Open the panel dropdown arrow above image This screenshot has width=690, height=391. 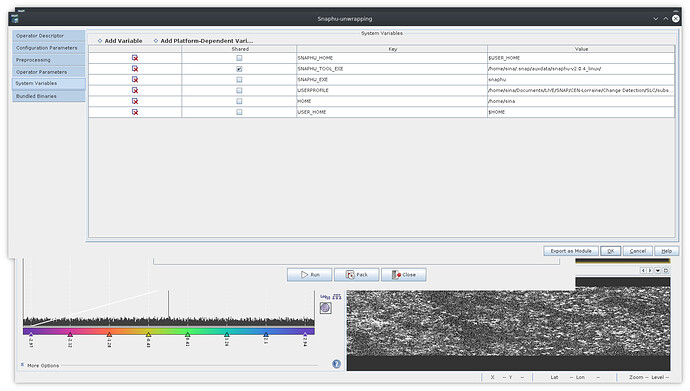click(x=658, y=270)
